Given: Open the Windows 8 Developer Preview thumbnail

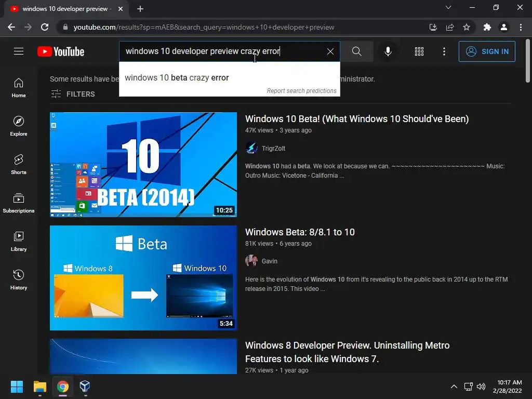Looking at the screenshot, I should coord(143,356).
